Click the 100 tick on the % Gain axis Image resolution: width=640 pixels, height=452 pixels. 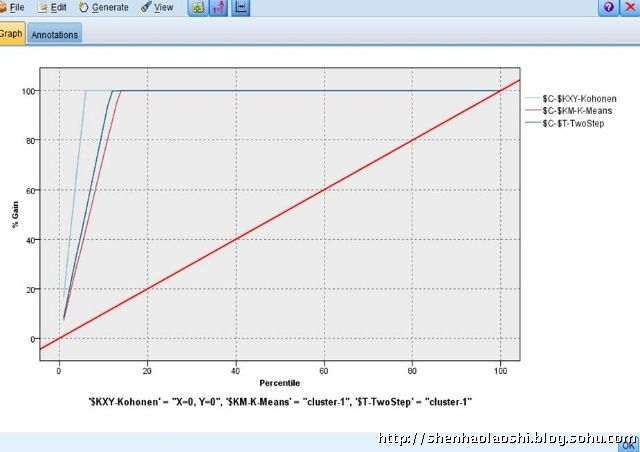pos(28,91)
